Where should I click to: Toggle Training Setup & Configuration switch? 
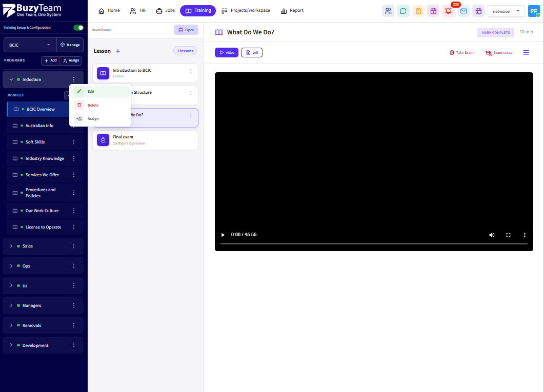(x=79, y=28)
